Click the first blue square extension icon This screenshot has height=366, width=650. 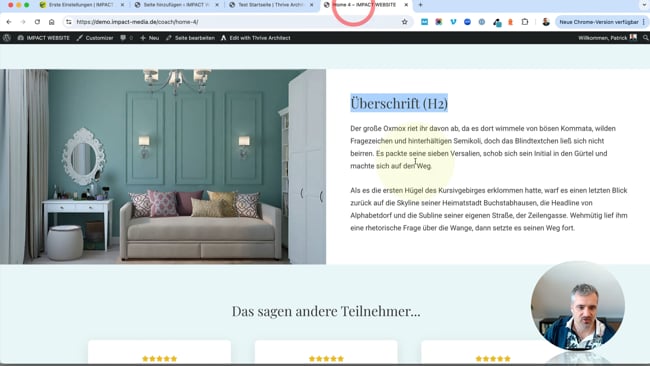(x=424, y=22)
